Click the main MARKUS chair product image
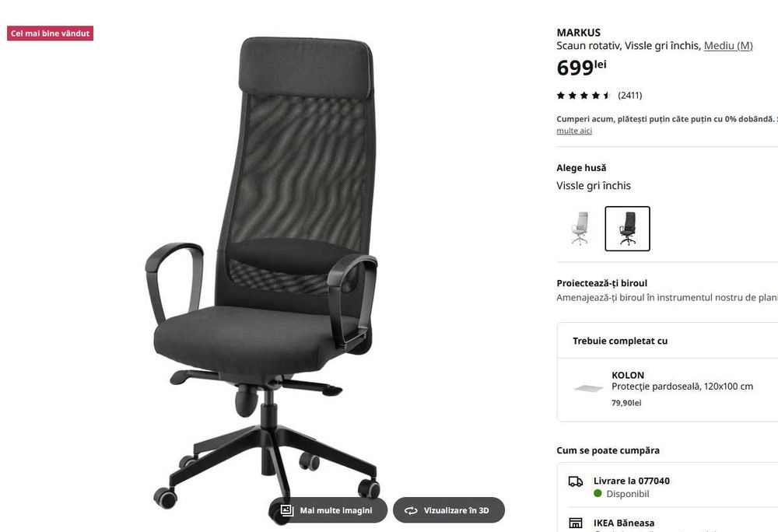The width and height of the screenshot is (778, 532). coord(263,275)
